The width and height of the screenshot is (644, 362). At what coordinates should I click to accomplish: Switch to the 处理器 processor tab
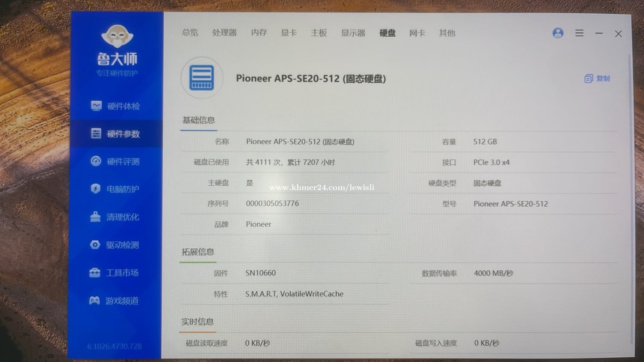point(225,33)
